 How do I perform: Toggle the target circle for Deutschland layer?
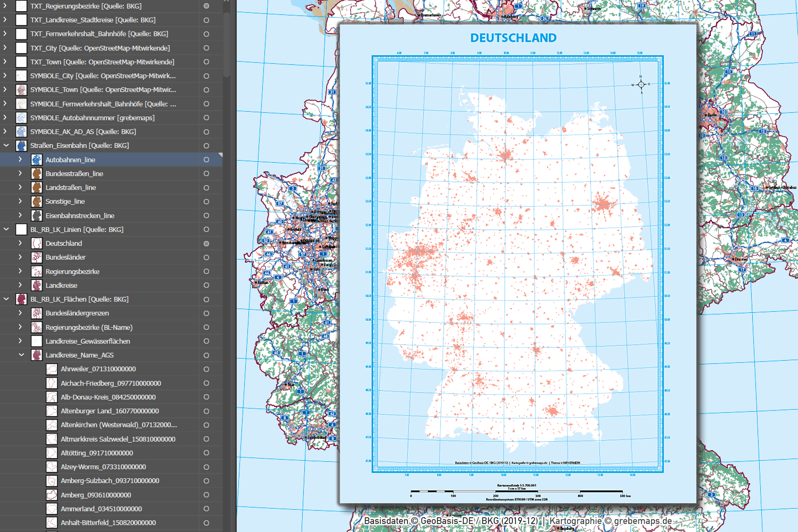pos(206,244)
